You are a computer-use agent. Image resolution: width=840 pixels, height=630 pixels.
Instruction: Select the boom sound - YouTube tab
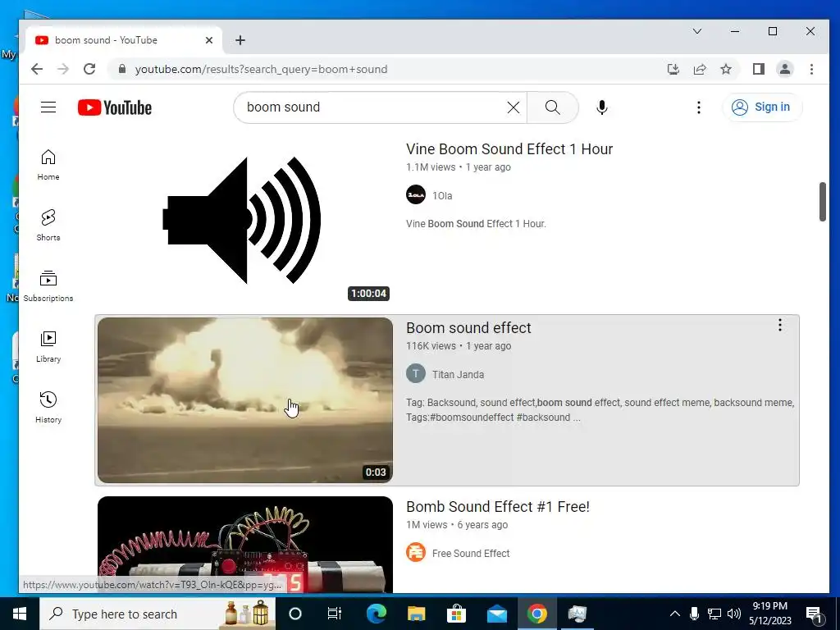pyautogui.click(x=123, y=40)
